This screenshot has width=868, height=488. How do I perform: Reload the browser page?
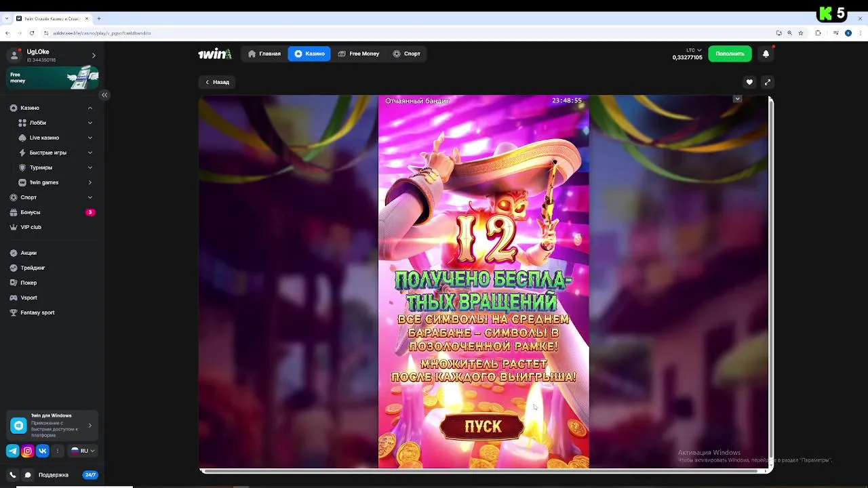32,33
